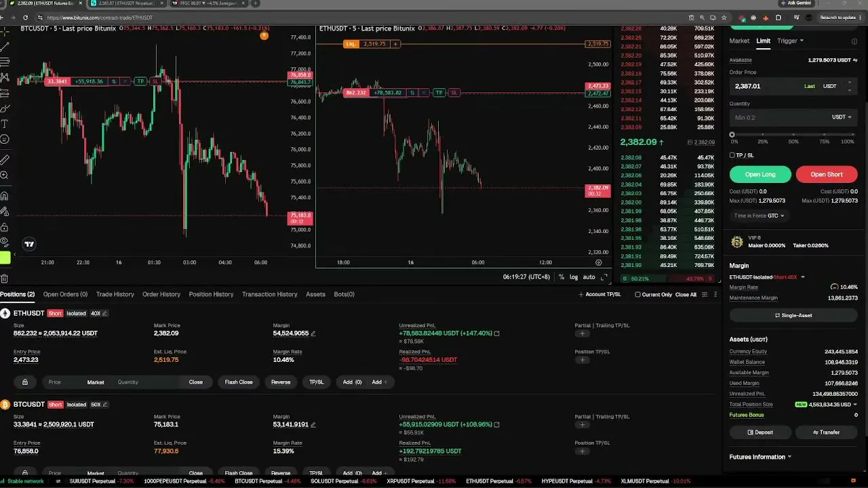The height and width of the screenshot is (488, 868).
Task: Switch to Market order tab
Action: 739,41
